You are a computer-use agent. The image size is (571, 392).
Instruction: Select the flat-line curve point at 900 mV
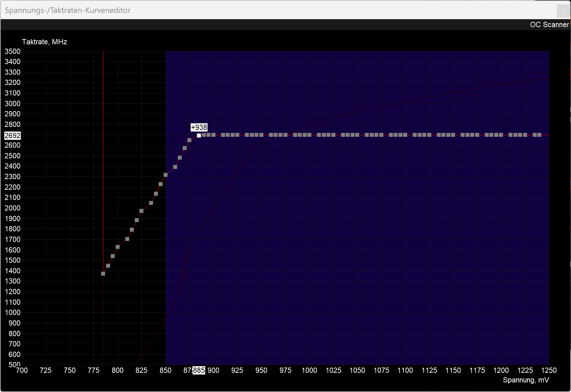(x=213, y=135)
